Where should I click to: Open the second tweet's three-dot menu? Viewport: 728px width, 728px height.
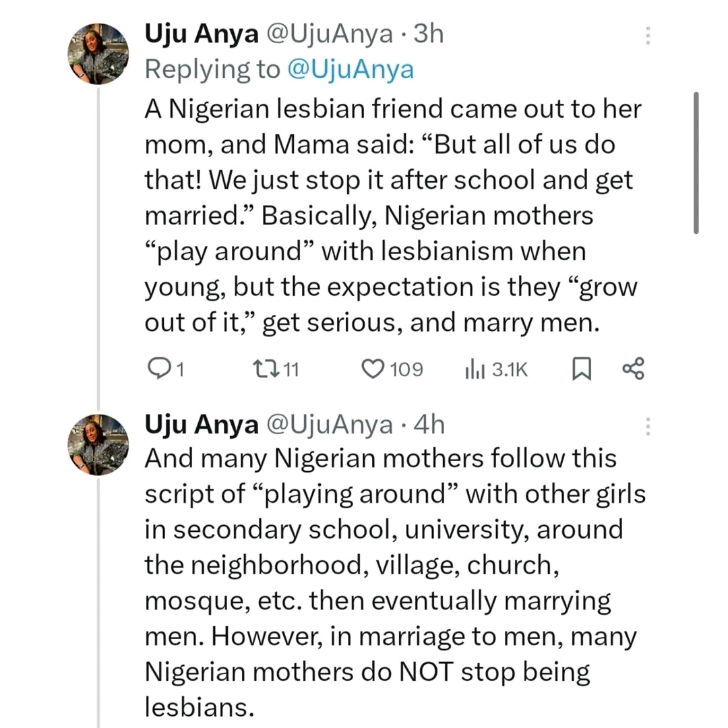click(648, 426)
